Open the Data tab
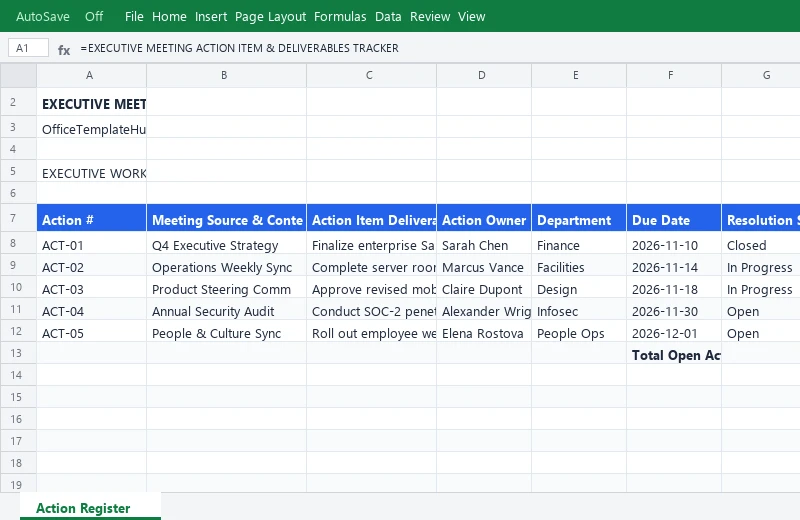 click(x=388, y=16)
